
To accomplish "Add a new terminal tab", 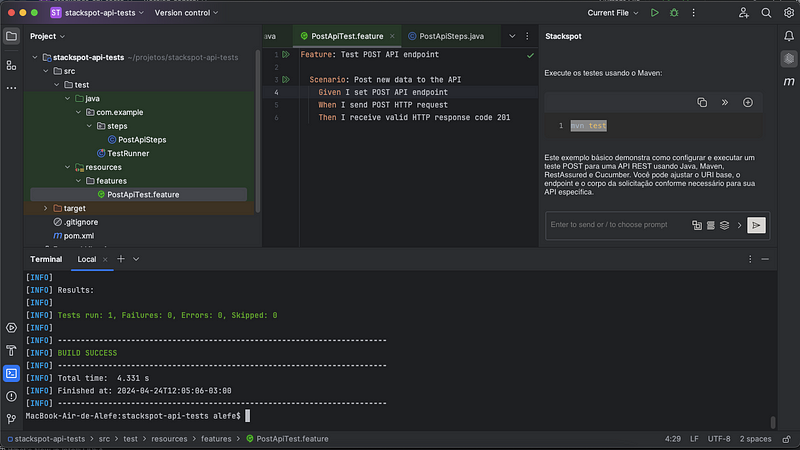I will click(121, 259).
